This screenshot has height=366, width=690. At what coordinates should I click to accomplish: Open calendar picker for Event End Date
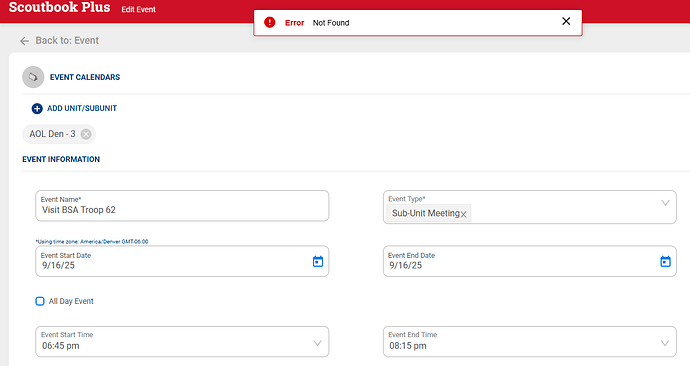click(665, 261)
